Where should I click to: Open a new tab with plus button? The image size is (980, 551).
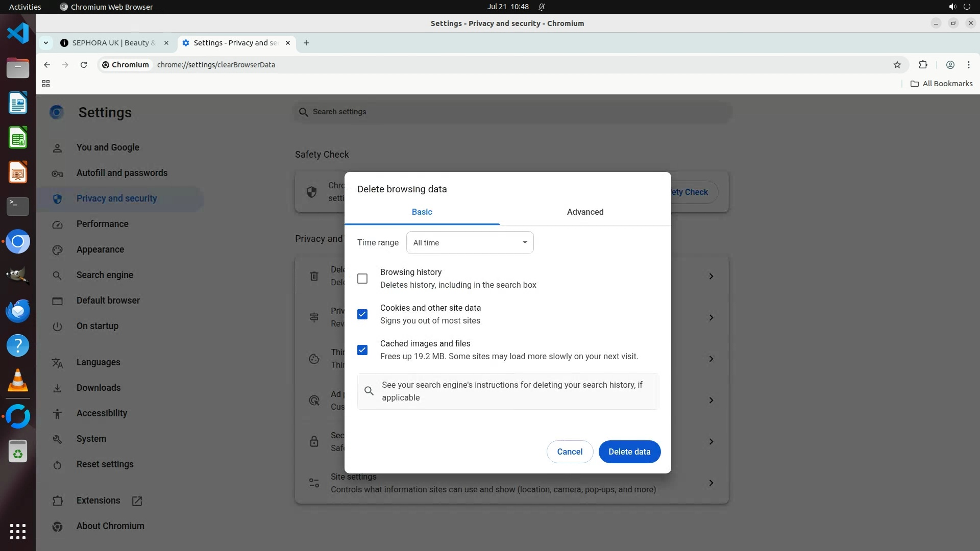pyautogui.click(x=306, y=43)
